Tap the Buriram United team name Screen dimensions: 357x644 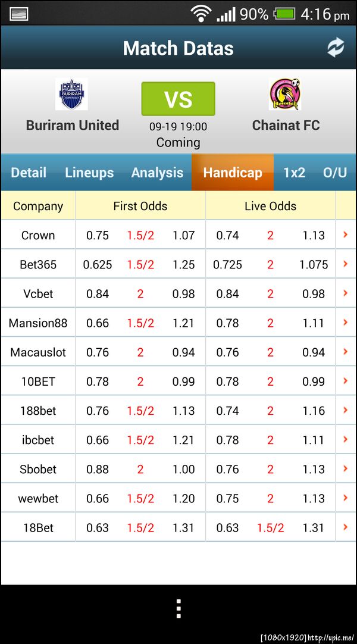(x=73, y=125)
